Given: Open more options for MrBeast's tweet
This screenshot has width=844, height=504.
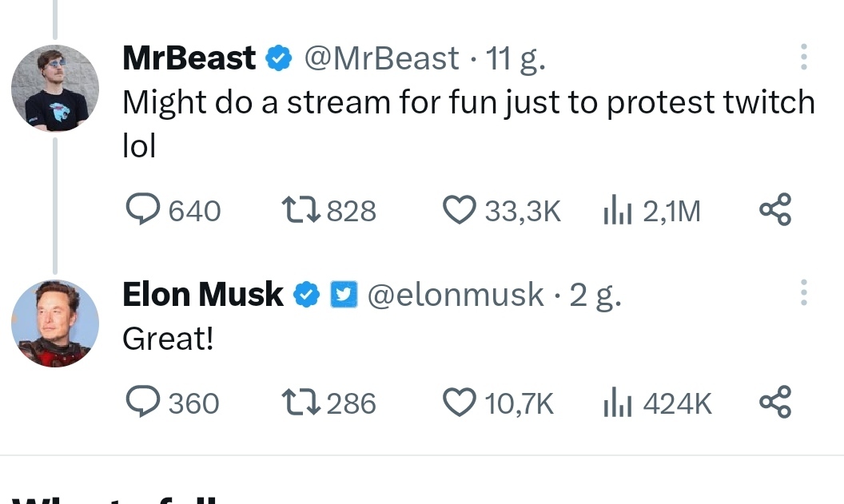Looking at the screenshot, I should pyautogui.click(x=803, y=58).
